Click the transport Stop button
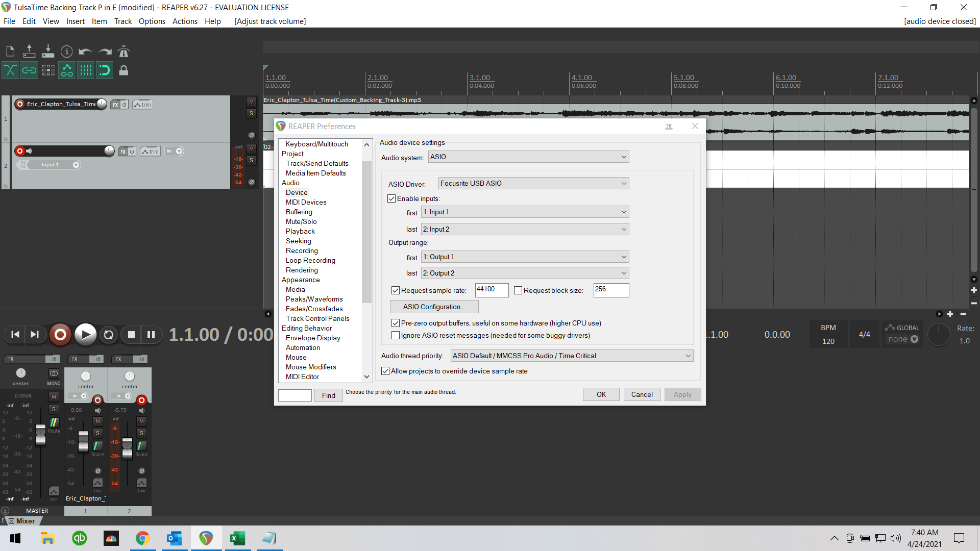Image resolution: width=980 pixels, height=551 pixels. (x=131, y=335)
